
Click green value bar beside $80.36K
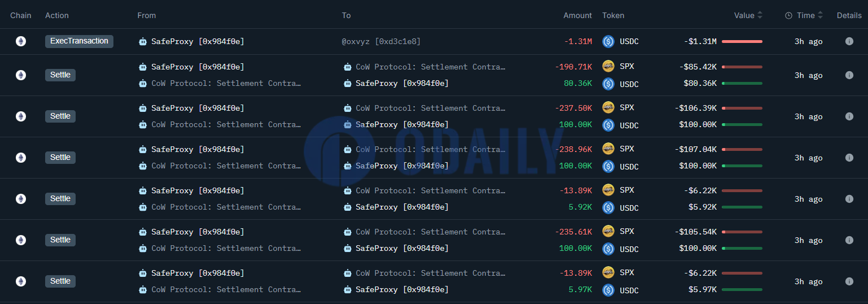click(742, 84)
